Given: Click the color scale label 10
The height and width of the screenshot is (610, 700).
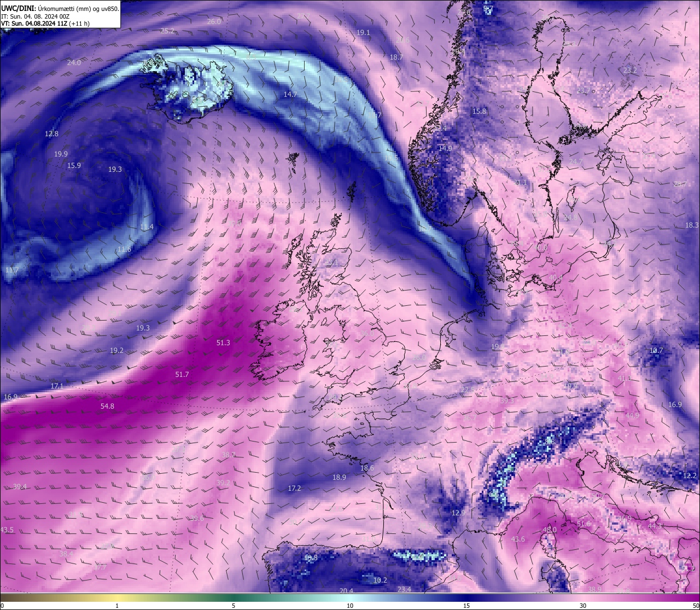Looking at the screenshot, I should coord(350,606).
